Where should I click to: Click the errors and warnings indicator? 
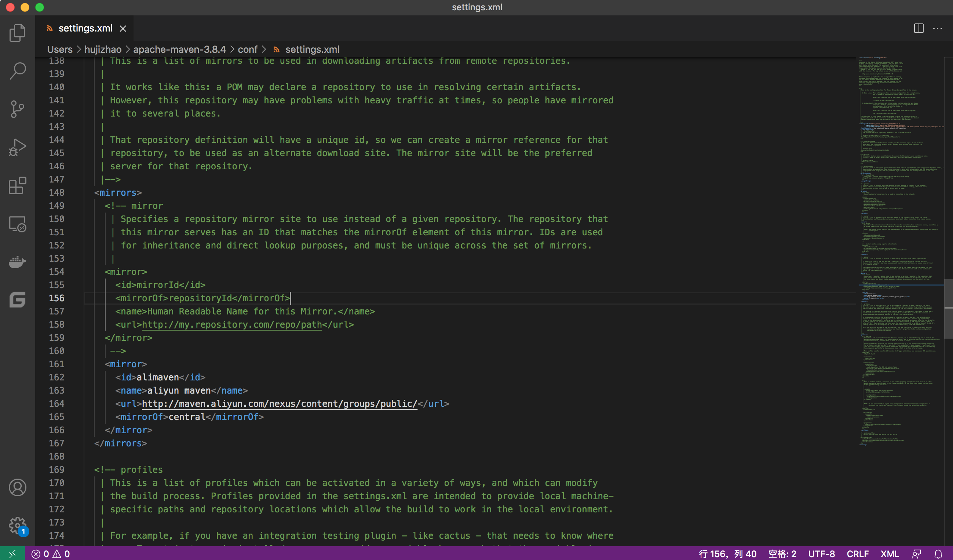[51, 554]
